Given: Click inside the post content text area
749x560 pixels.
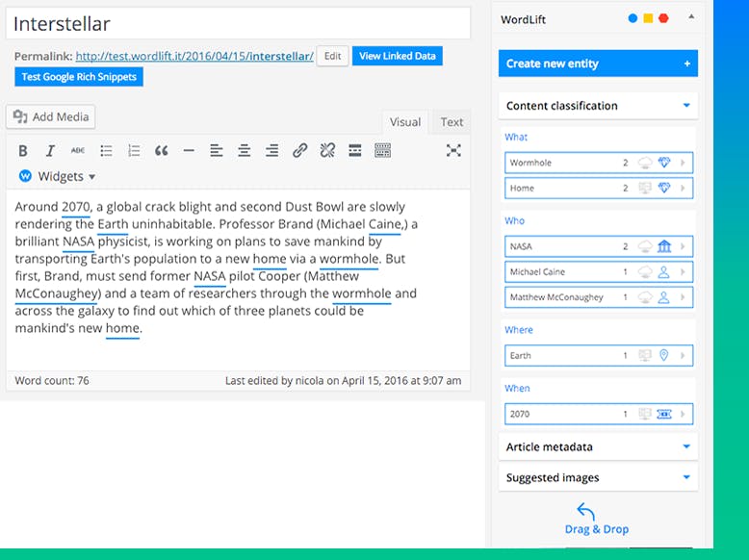Looking at the screenshot, I should point(238,280).
